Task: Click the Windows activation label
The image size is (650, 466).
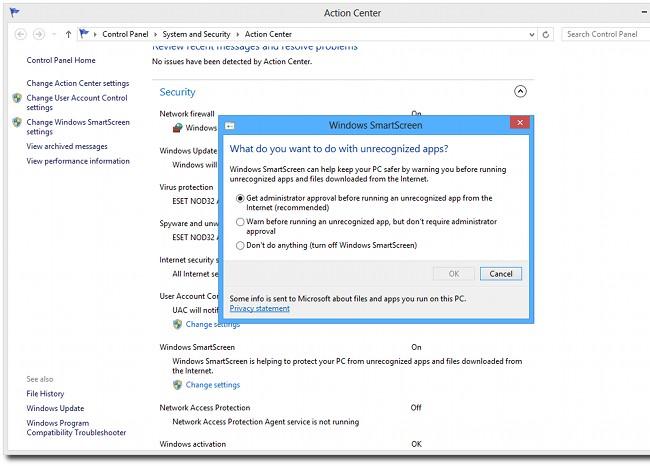Action: (x=193, y=444)
